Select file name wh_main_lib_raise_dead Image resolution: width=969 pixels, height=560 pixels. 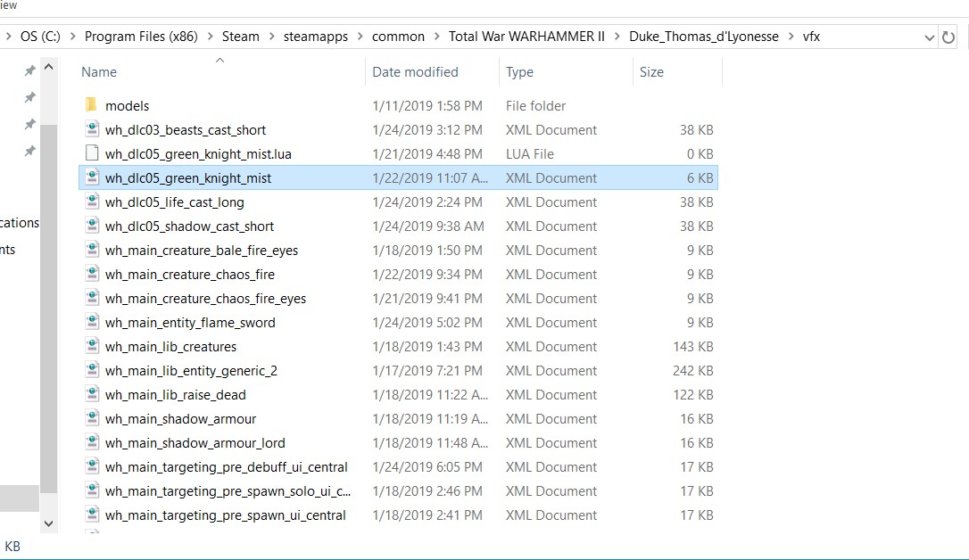(x=176, y=394)
